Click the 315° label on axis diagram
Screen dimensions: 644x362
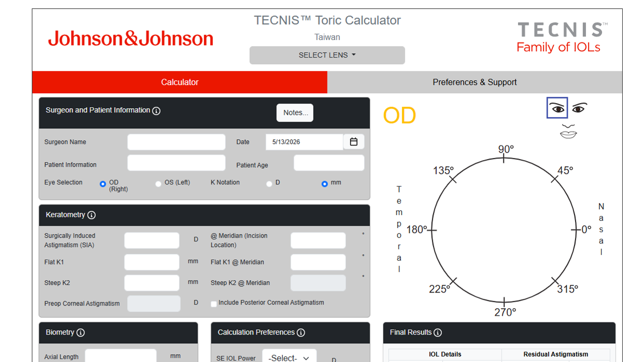[x=567, y=289]
